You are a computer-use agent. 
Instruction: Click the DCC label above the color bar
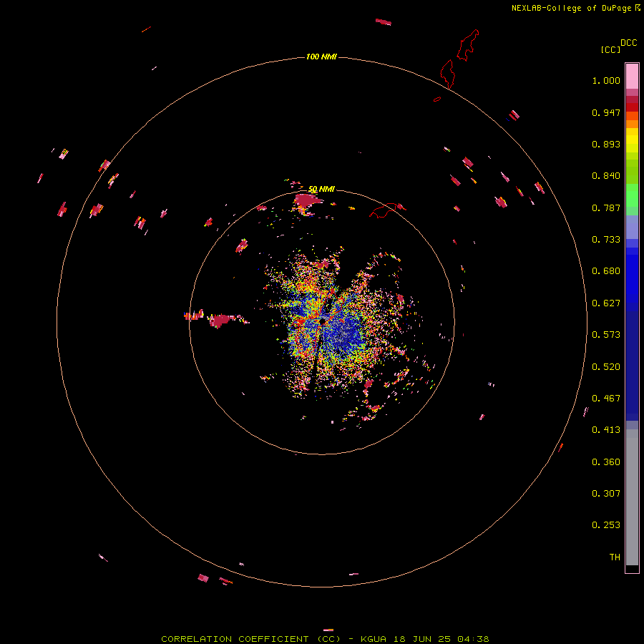(x=628, y=43)
